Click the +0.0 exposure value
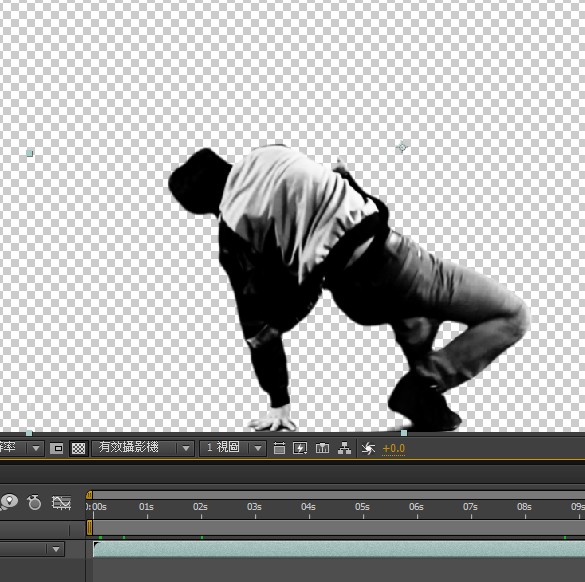Image resolution: width=585 pixels, height=582 pixels. pyautogui.click(x=394, y=448)
